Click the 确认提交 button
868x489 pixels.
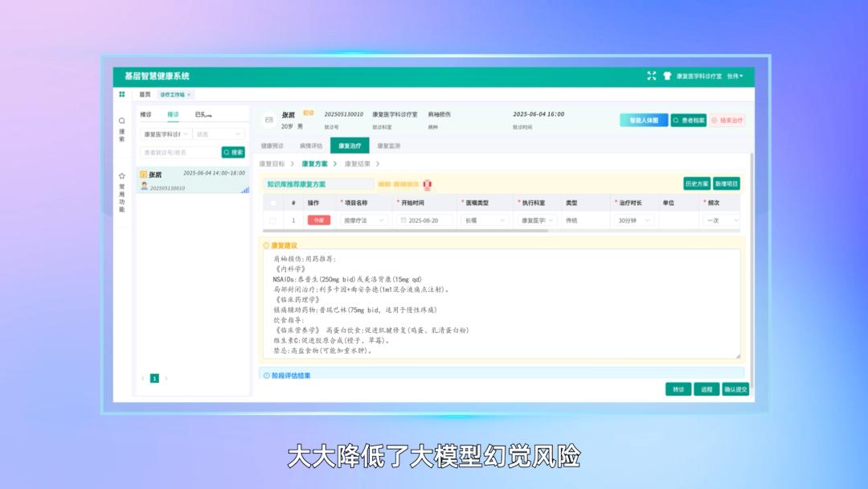point(735,389)
